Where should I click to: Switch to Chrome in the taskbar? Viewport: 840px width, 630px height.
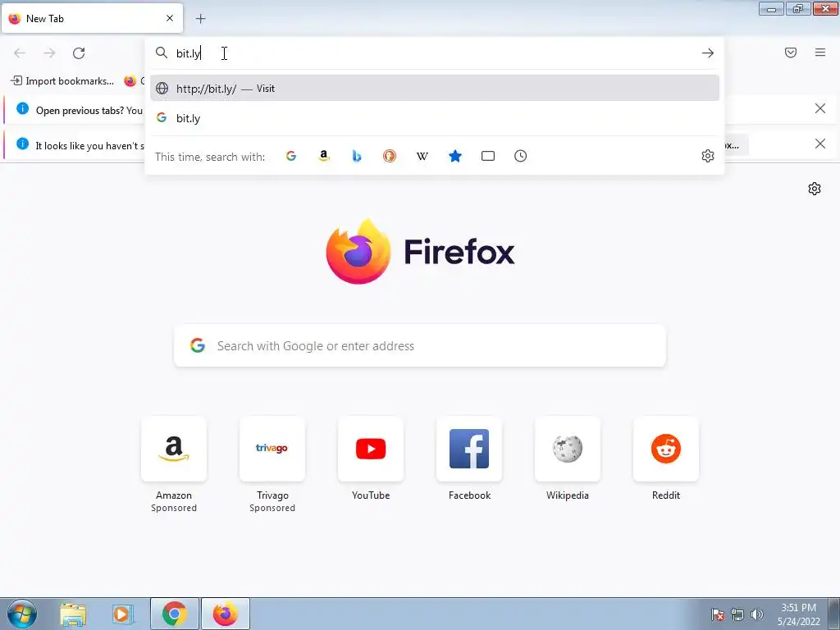pyautogui.click(x=174, y=614)
